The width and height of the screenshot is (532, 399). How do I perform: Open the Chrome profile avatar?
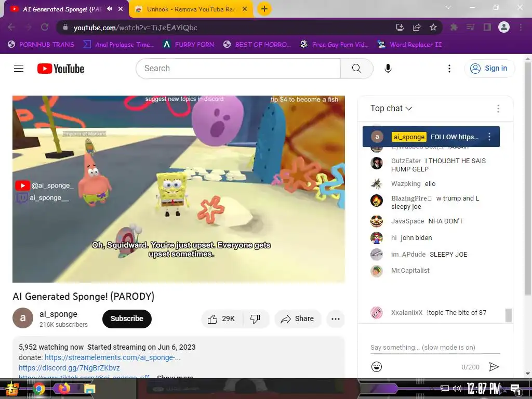pyautogui.click(x=504, y=27)
